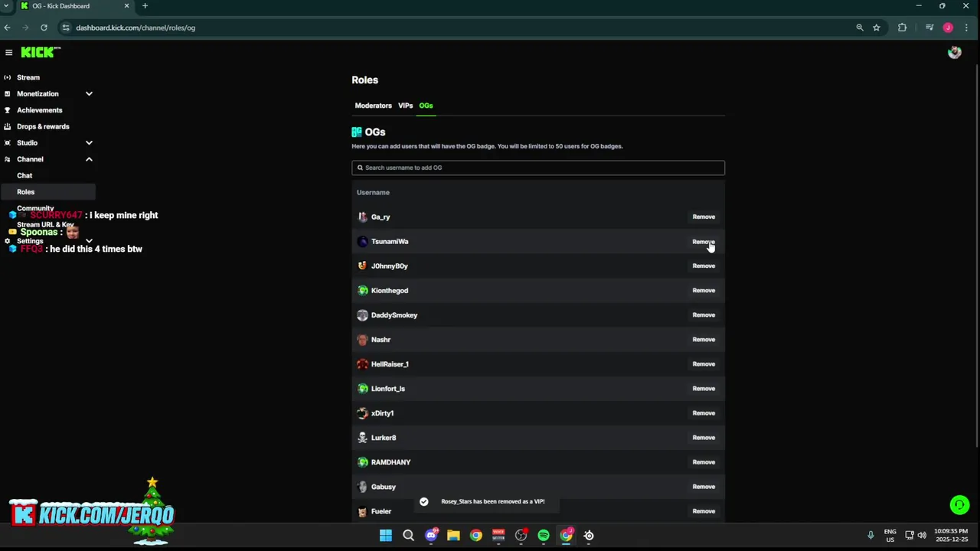
Task: Open the browser zoom indicator
Action: (x=860, y=28)
